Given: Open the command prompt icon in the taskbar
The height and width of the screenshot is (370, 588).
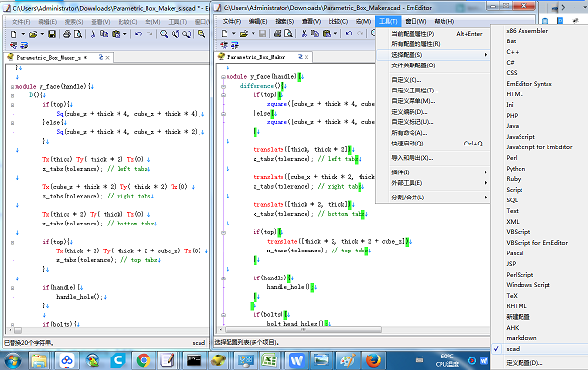Looking at the screenshot, I should click(194, 360).
